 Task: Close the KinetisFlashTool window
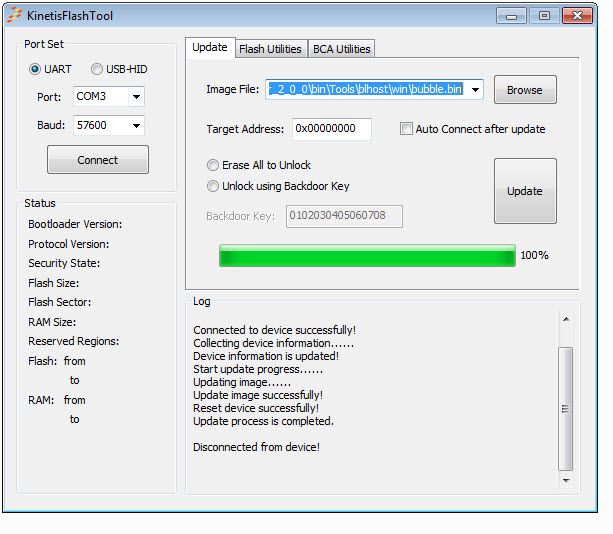pyautogui.click(x=577, y=16)
